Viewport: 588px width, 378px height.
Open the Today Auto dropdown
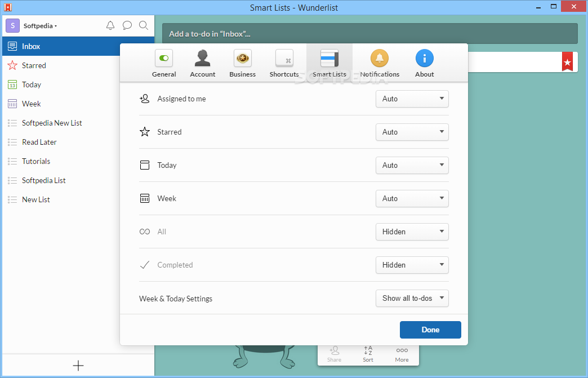(x=412, y=165)
